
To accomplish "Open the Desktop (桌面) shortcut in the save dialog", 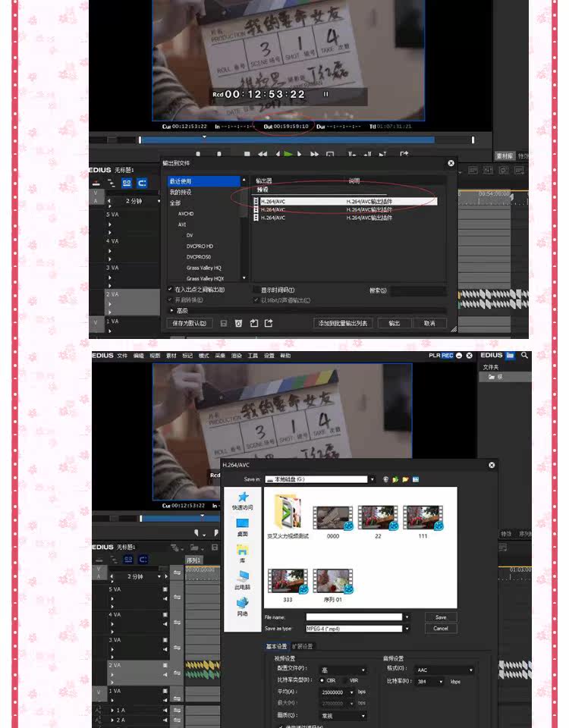I will [x=243, y=528].
